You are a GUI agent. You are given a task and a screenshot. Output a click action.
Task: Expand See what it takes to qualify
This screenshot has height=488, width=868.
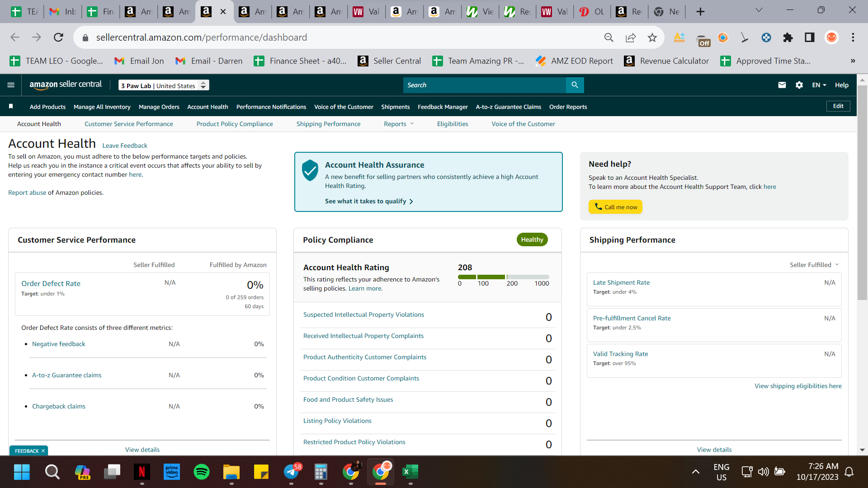[369, 201]
